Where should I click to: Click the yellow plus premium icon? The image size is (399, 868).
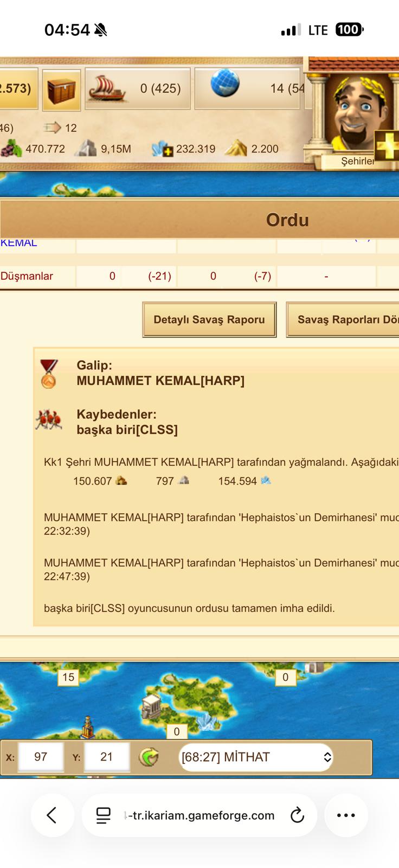pos(387,145)
